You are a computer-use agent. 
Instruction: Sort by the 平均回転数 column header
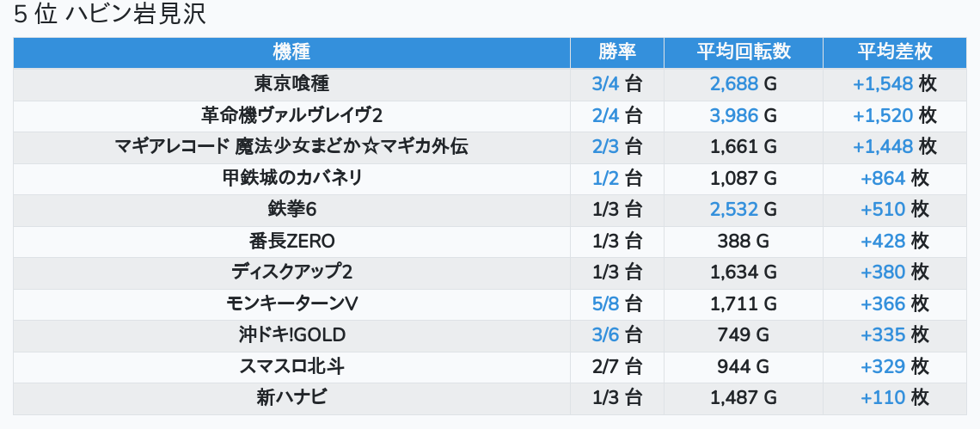(743, 52)
